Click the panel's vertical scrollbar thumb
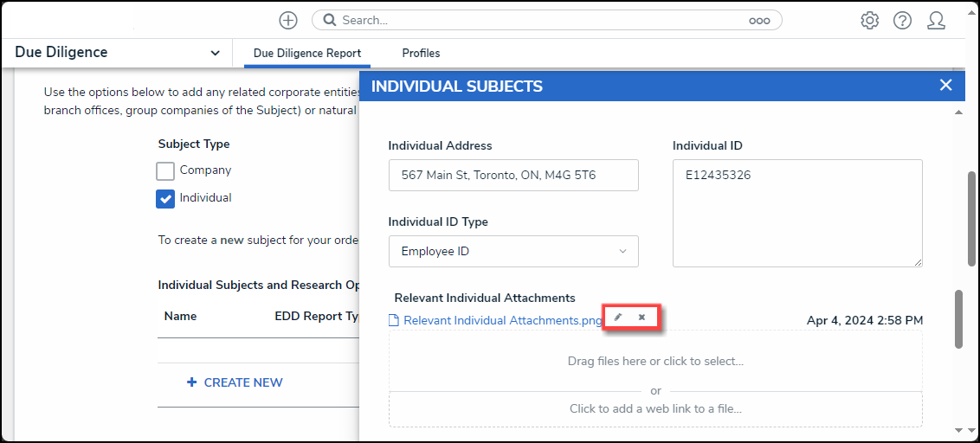 pos(958,318)
